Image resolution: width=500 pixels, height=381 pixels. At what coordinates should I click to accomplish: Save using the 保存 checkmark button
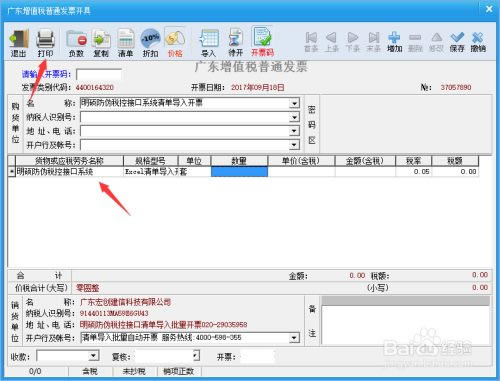(457, 42)
